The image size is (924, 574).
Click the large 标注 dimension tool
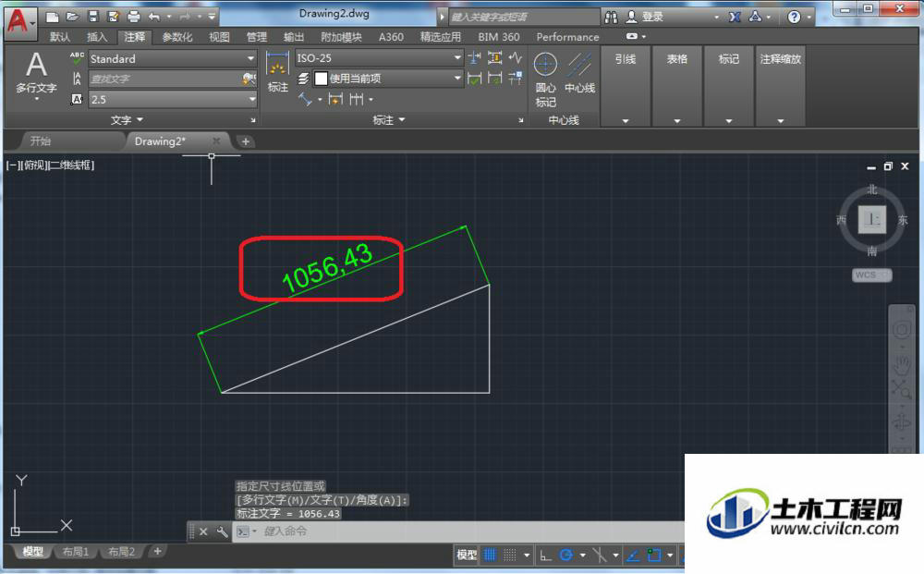[277, 71]
